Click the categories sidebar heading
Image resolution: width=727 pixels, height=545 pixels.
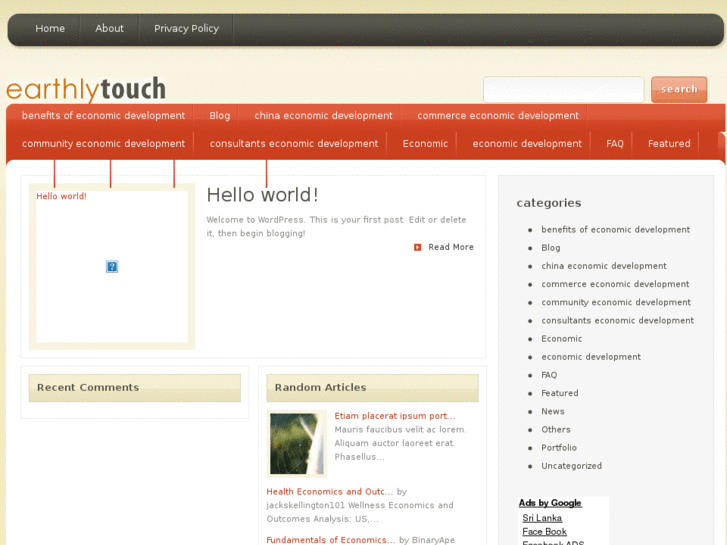point(548,203)
